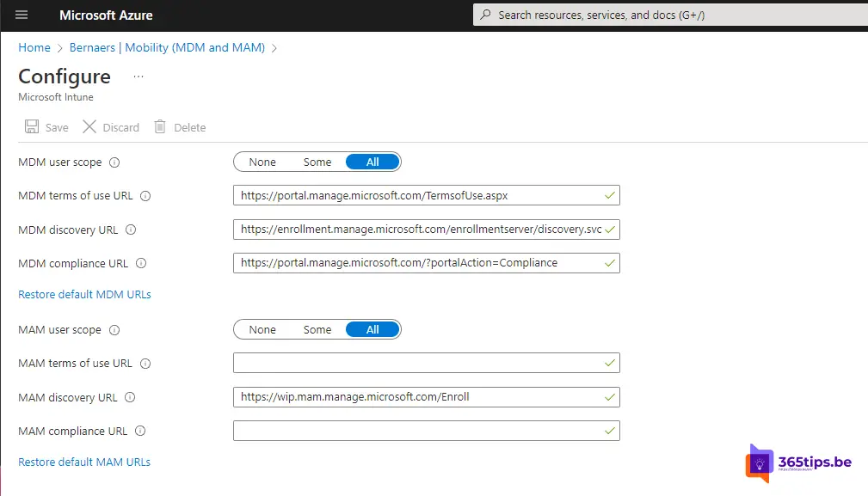The image size is (868, 496).
Task: Click the MDM compliance URL field
Action: 426,263
